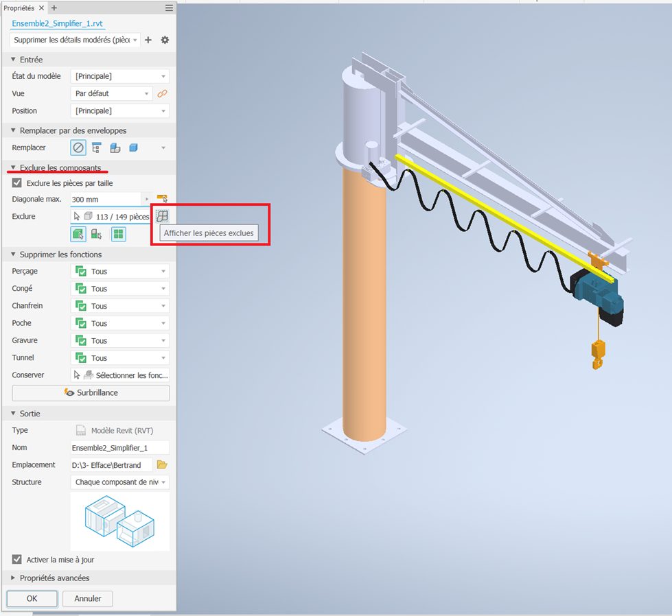Choose replace top-level components with envelopes icon

(x=96, y=147)
